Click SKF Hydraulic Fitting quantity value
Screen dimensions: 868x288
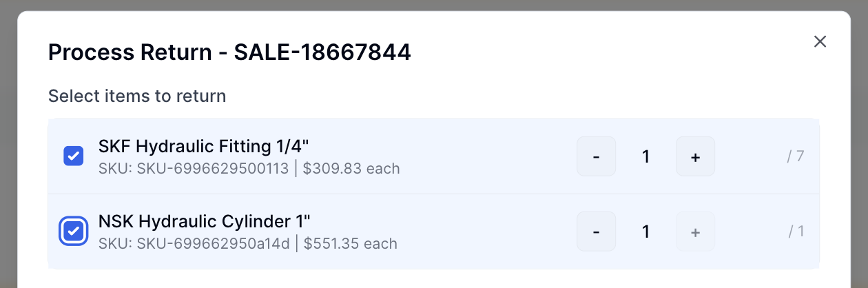645,156
